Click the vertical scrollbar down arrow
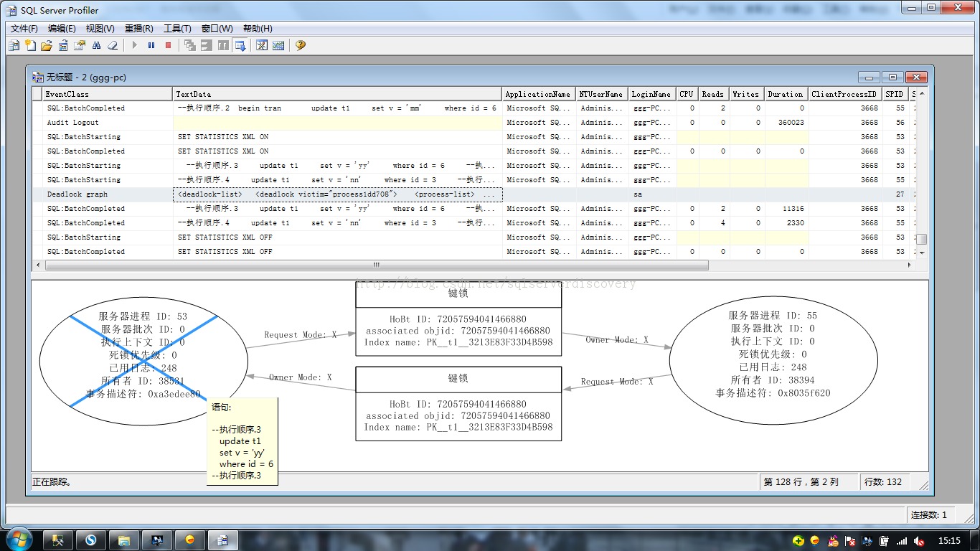 coord(923,253)
